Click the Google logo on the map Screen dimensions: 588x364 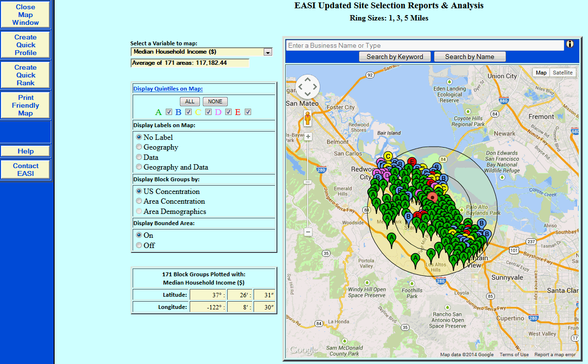(303, 350)
